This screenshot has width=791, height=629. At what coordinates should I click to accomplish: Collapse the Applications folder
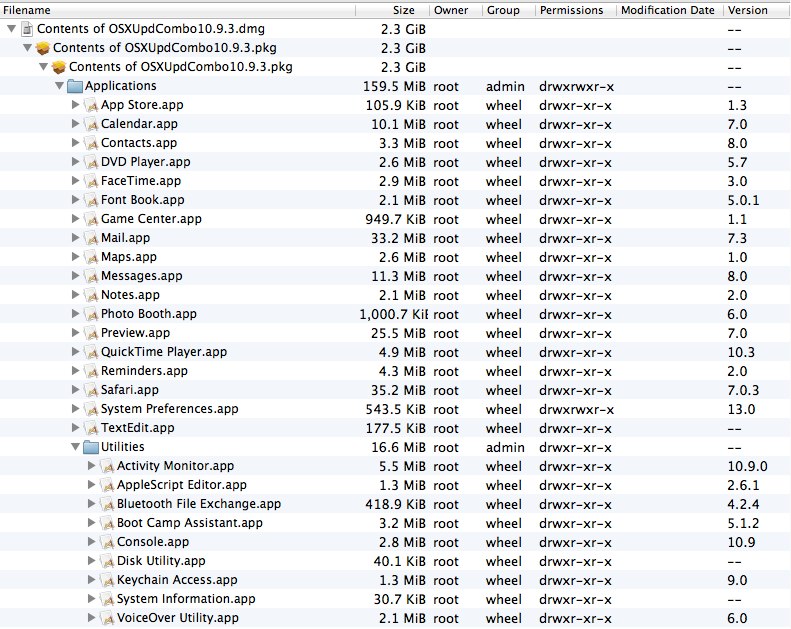coord(60,86)
